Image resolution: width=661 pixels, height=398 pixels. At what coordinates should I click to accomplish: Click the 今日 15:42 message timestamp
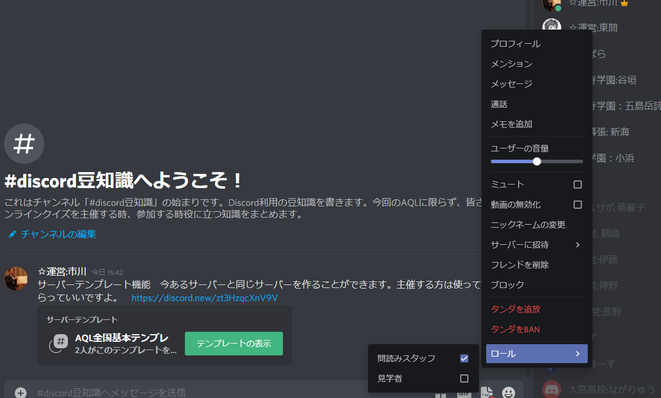point(107,272)
